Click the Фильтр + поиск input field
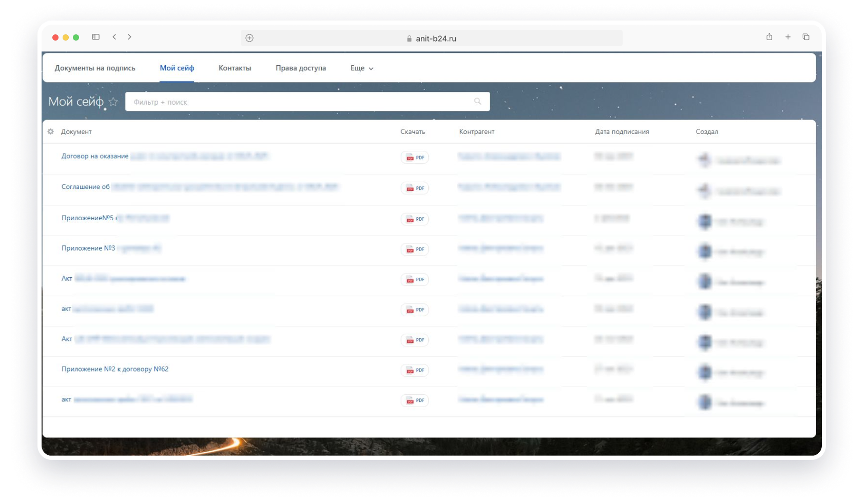 click(x=298, y=102)
